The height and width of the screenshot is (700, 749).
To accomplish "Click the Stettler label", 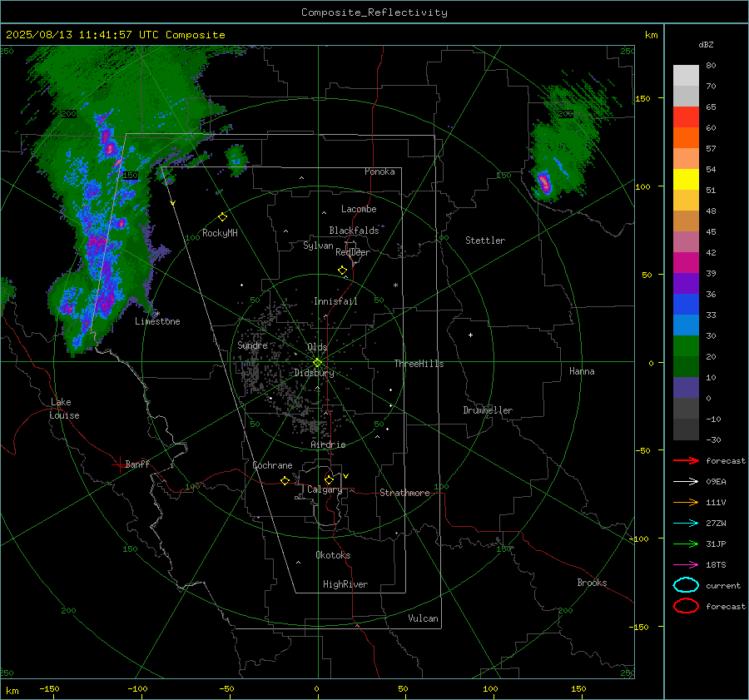I will [485, 241].
